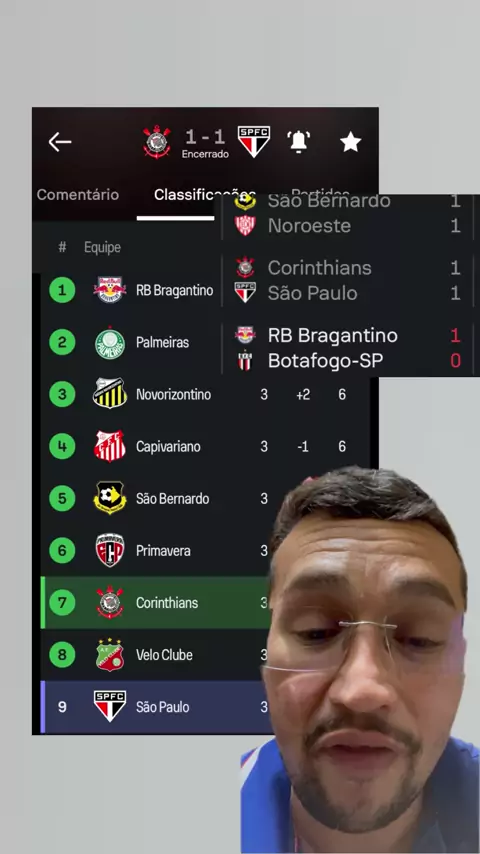Image resolution: width=480 pixels, height=854 pixels.
Task: Click the São Bernardo crest in standings
Action: tap(110, 498)
